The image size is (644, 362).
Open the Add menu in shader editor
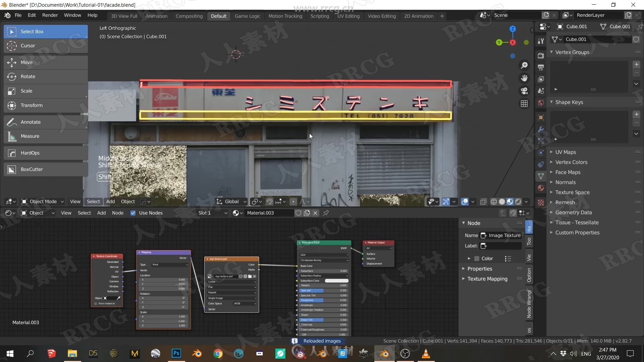click(101, 213)
